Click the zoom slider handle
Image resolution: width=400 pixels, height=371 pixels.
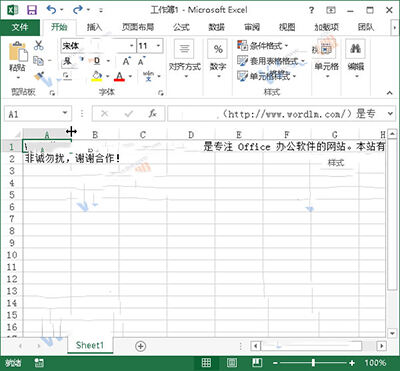point(313,363)
